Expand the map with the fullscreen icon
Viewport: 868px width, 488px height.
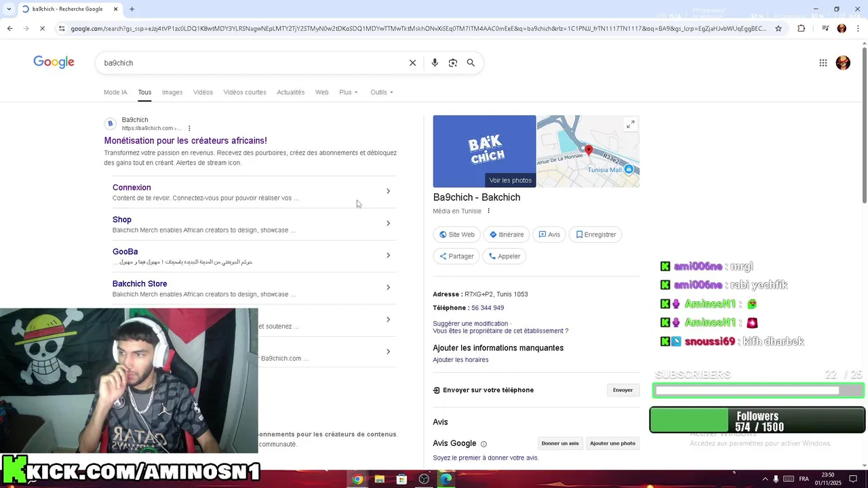pos(630,125)
